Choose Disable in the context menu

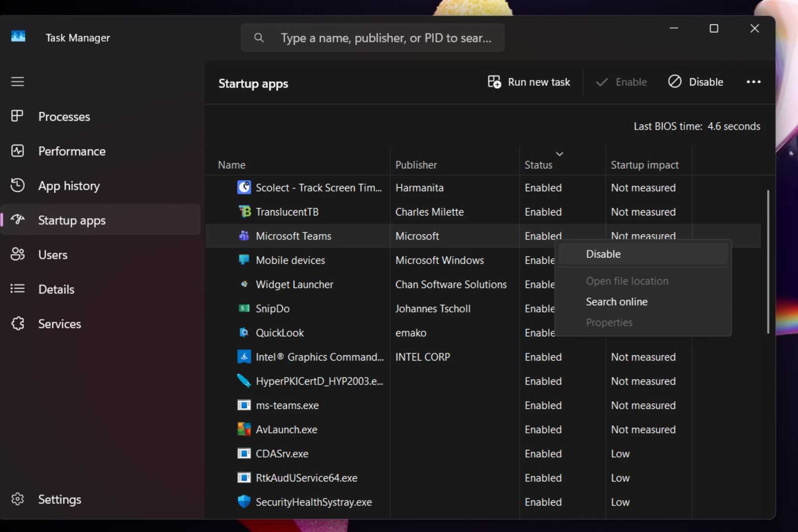click(x=643, y=254)
